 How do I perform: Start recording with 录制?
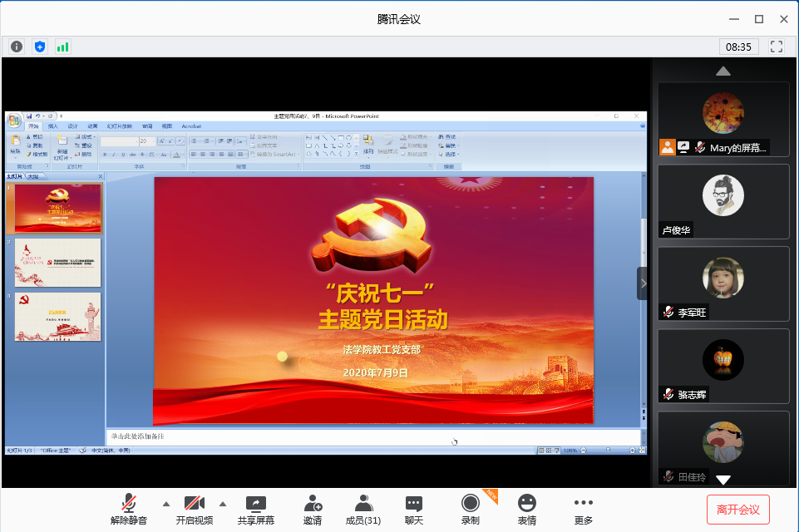click(x=471, y=510)
